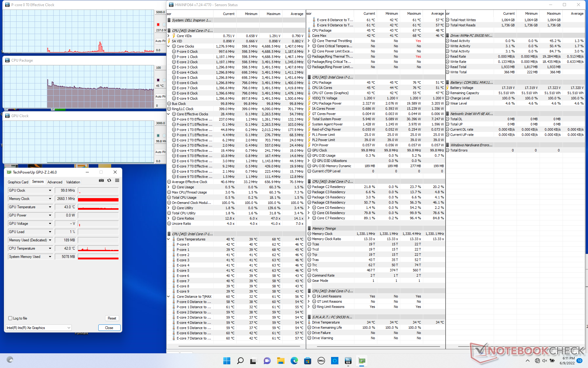The width and height of the screenshot is (588, 368).
Task: Click the Maximum column header in first panel
Action: click(273, 14)
